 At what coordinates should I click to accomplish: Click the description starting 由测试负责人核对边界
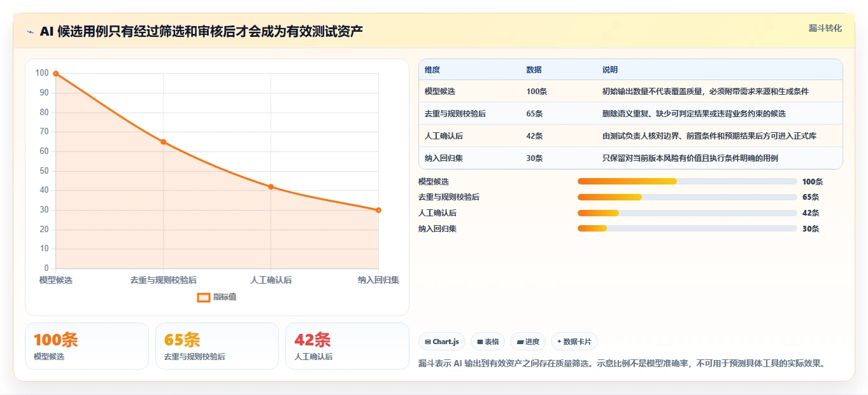point(709,136)
